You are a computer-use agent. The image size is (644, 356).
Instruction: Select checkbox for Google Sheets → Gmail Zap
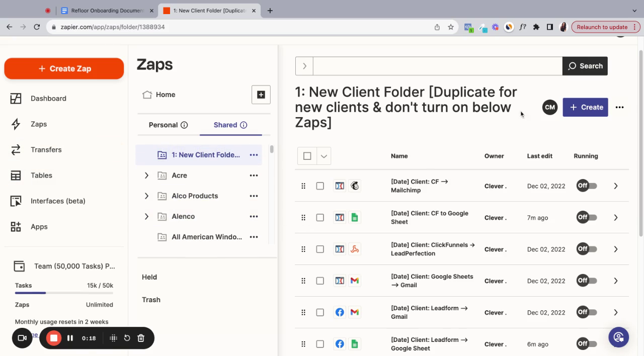(320, 281)
